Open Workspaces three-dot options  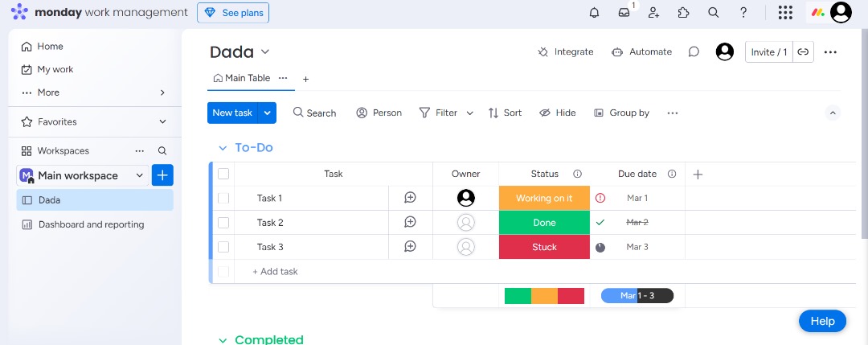tap(140, 150)
